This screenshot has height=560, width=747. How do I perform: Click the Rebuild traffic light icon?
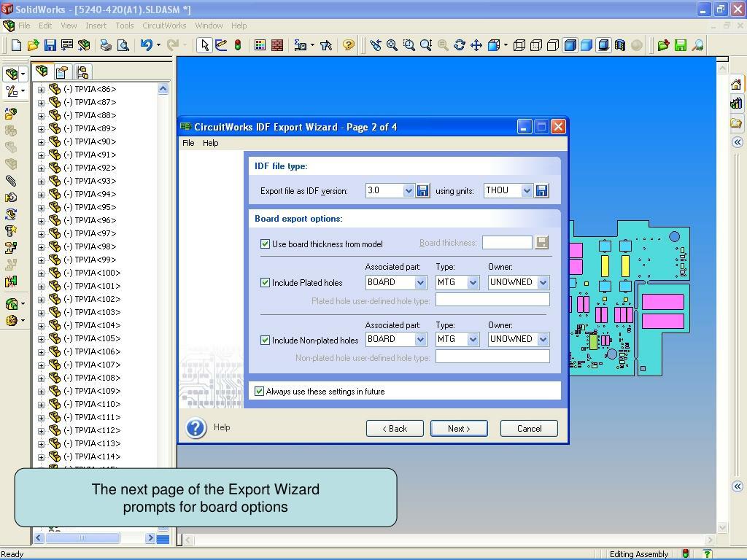click(x=238, y=45)
